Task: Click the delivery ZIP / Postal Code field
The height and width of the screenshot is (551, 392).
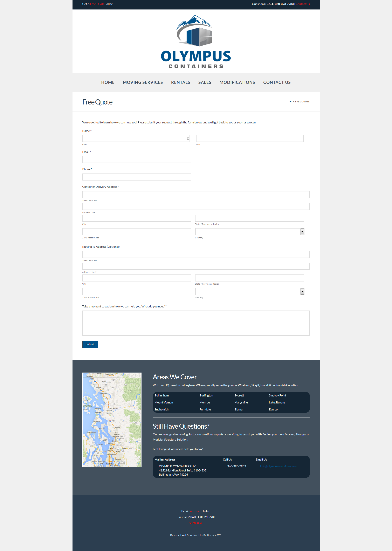Action: click(x=137, y=232)
